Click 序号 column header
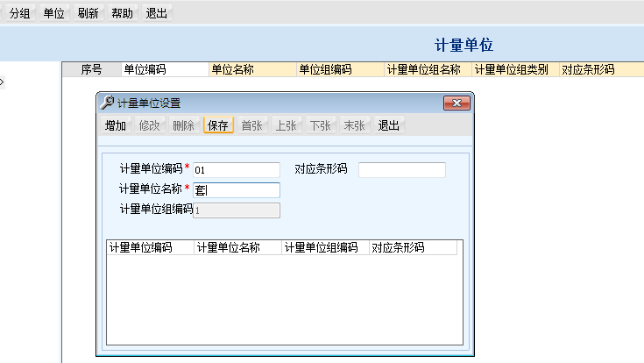This screenshot has width=644, height=363. click(x=92, y=69)
